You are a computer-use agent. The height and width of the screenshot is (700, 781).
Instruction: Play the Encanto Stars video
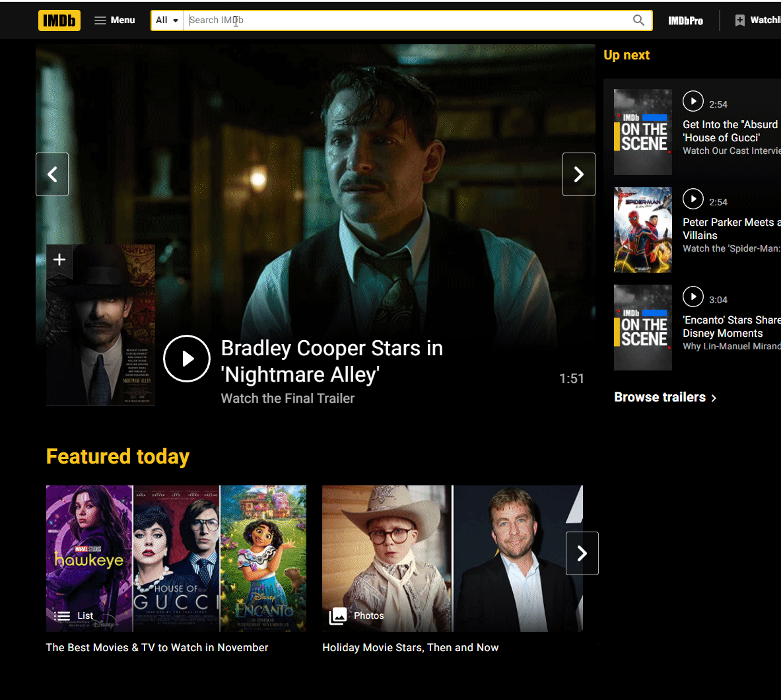click(x=693, y=297)
